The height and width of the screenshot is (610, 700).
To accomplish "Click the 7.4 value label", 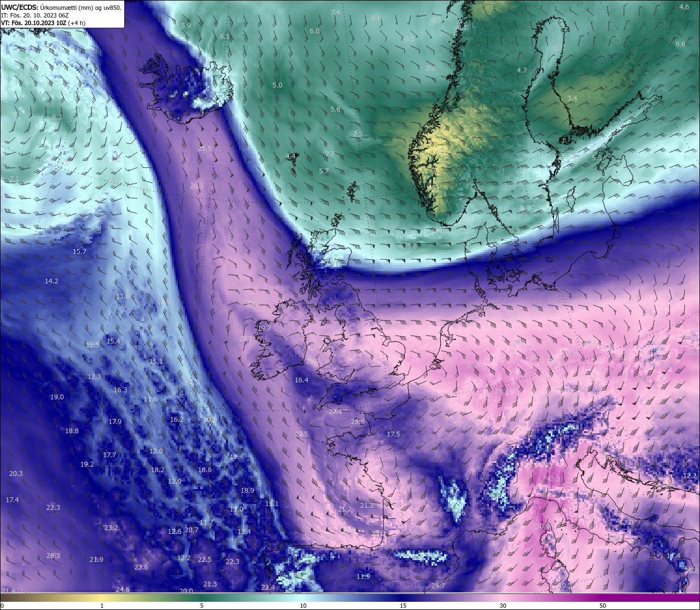I will click(x=335, y=12).
